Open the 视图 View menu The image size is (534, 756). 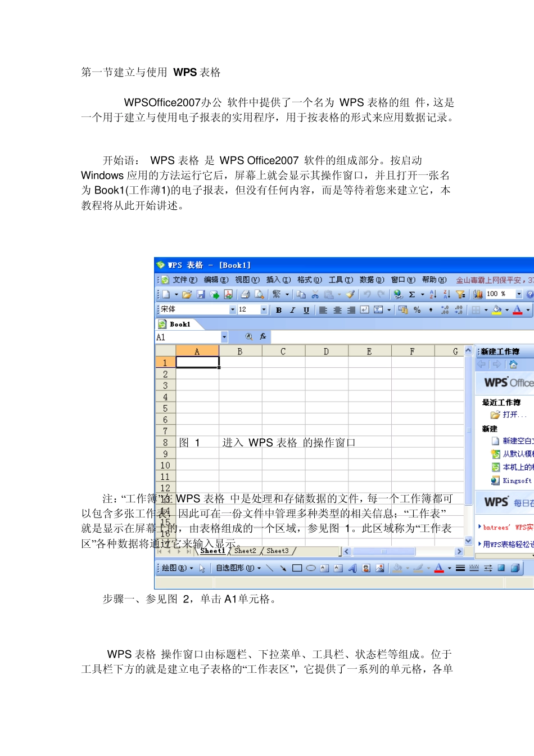(247, 280)
